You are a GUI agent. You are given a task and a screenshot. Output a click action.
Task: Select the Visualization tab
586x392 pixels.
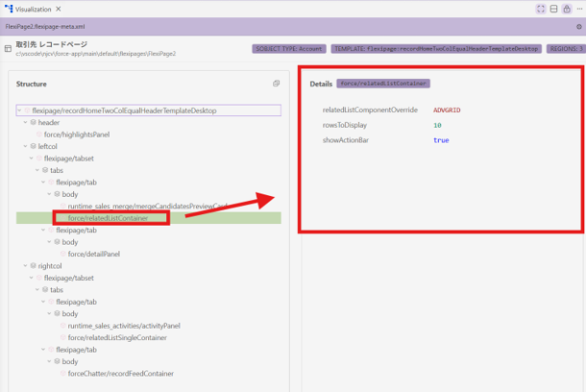[x=33, y=9]
